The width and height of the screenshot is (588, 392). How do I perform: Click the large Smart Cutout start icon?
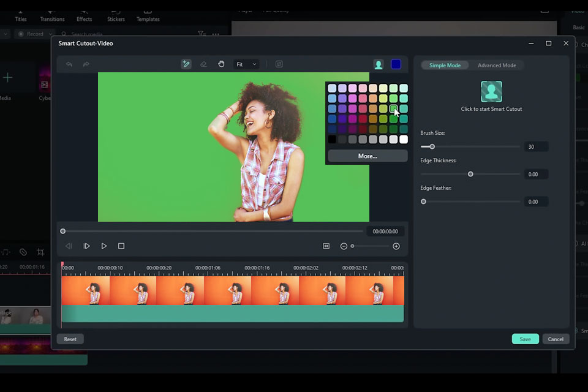(x=491, y=92)
